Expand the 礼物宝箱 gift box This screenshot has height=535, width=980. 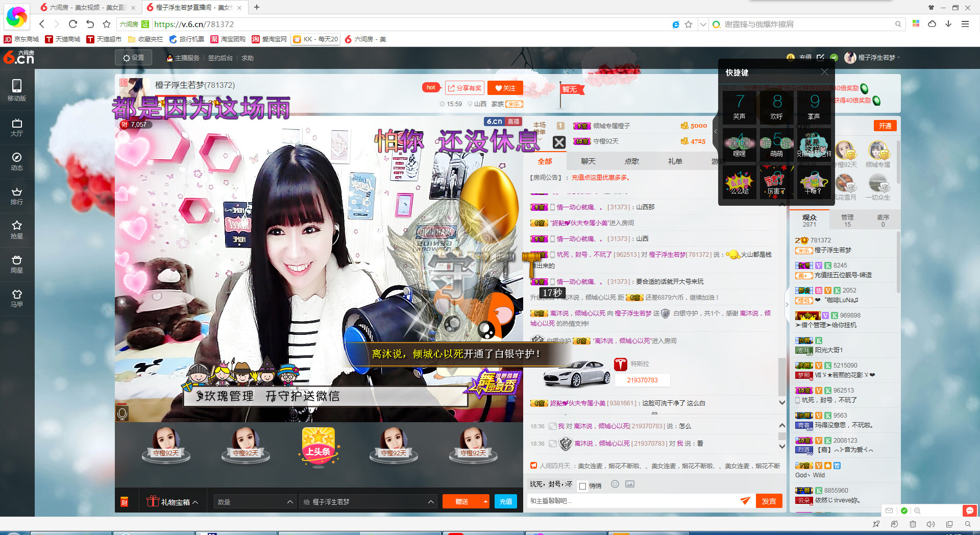(x=172, y=502)
